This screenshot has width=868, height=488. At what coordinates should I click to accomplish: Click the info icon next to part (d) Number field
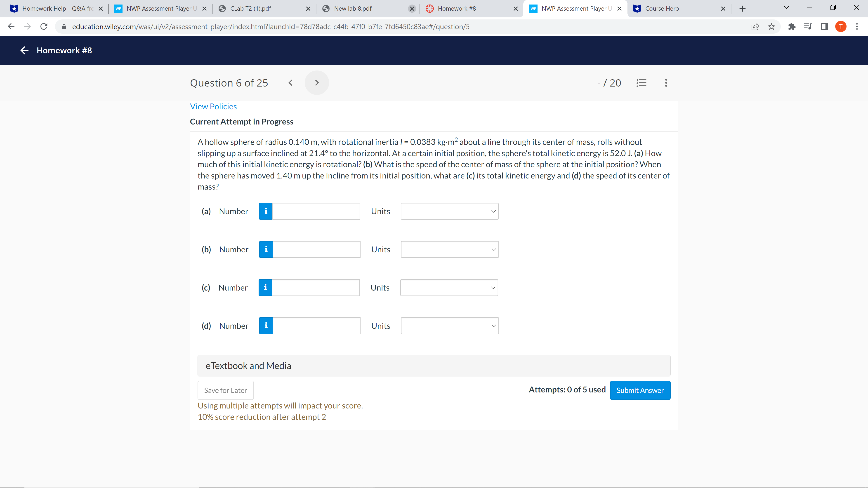266,325
